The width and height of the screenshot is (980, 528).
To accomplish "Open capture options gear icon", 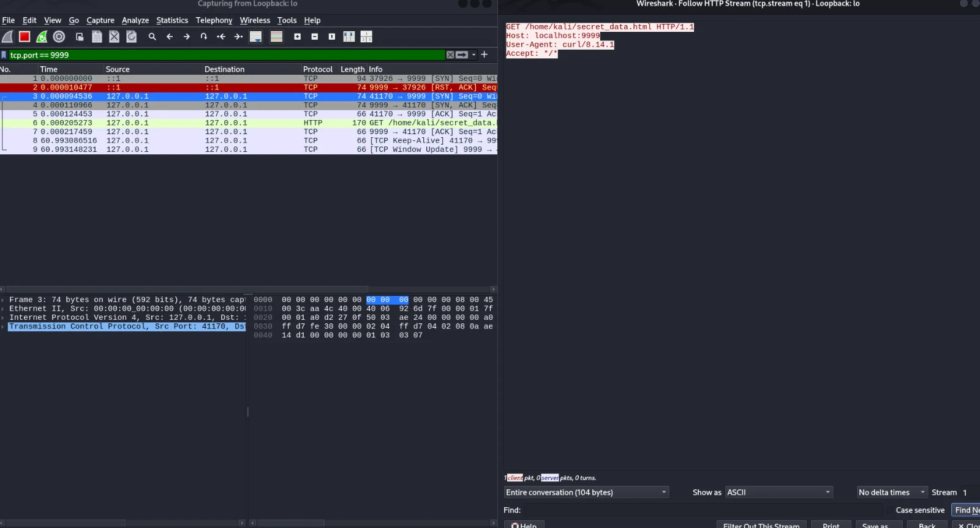I will pyautogui.click(x=59, y=37).
